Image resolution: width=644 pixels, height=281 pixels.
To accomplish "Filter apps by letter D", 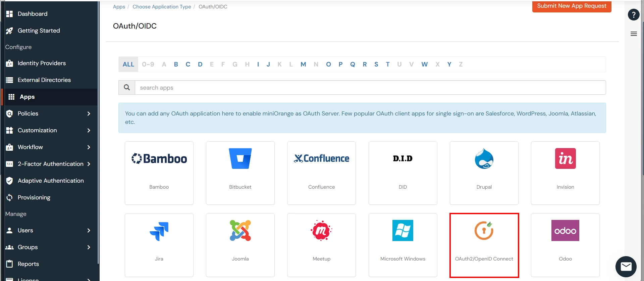I will coord(200,64).
